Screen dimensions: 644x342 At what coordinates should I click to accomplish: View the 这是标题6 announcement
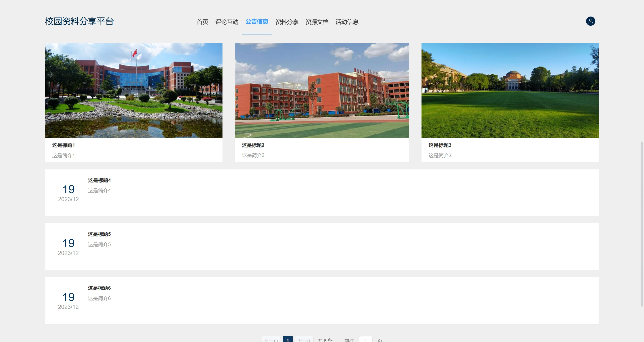pyautogui.click(x=99, y=288)
